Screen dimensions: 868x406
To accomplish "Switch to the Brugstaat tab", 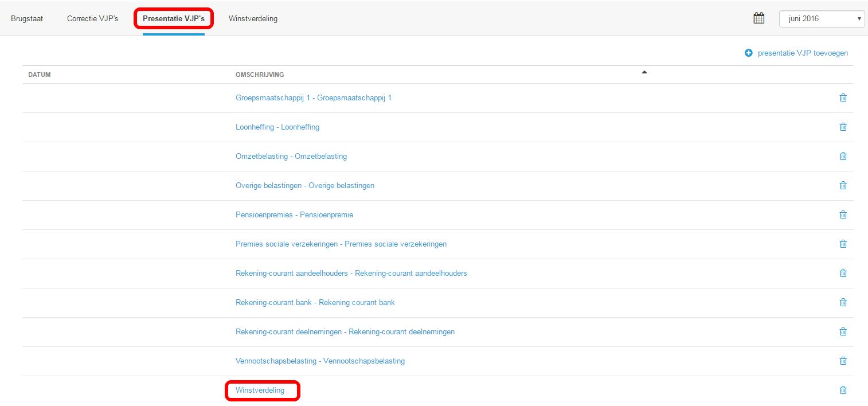I will (27, 18).
